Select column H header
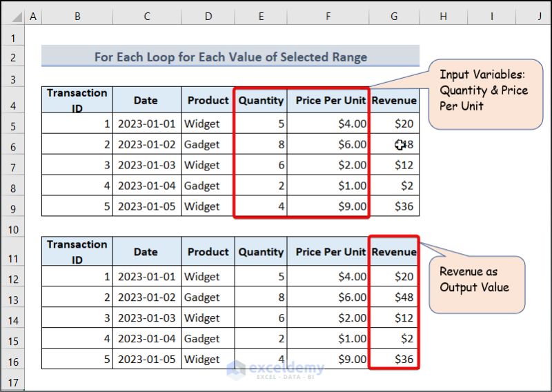This screenshot has height=392, width=552. [x=443, y=16]
